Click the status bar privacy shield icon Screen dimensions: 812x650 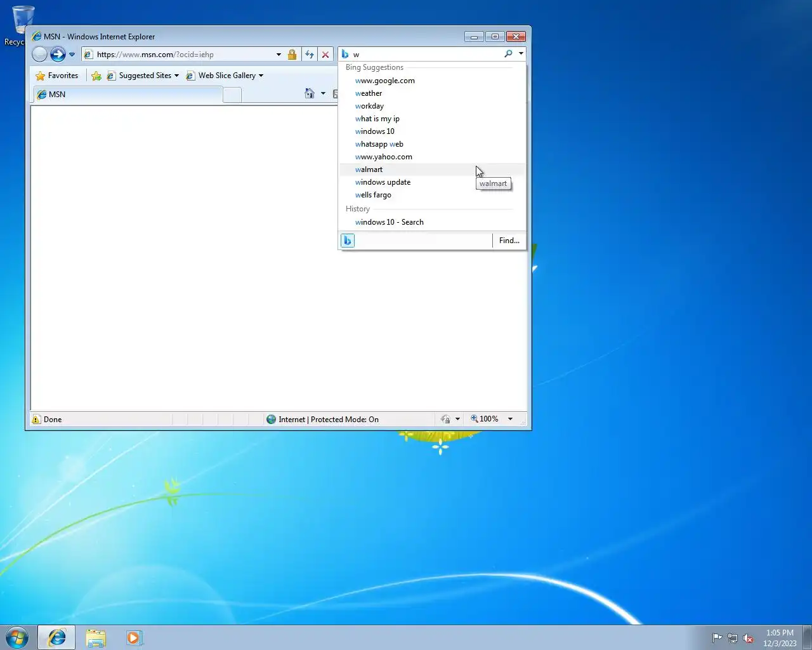[445, 419]
